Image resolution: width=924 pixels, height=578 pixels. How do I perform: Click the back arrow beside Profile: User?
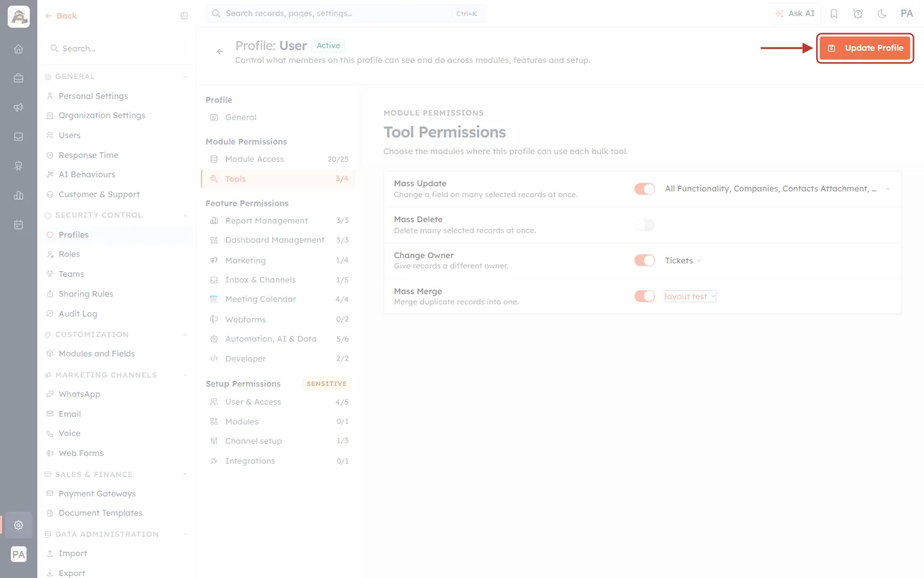click(x=220, y=51)
